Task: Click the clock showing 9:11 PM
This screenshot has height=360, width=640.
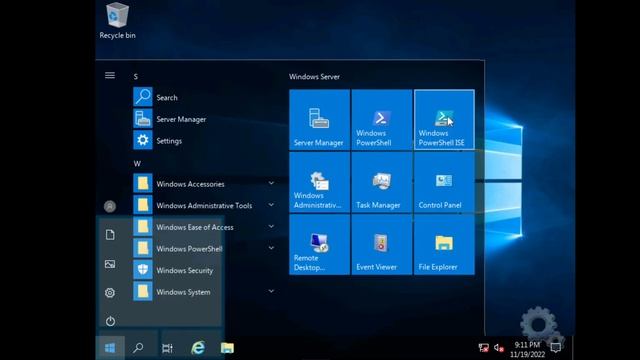Action: click(x=527, y=345)
